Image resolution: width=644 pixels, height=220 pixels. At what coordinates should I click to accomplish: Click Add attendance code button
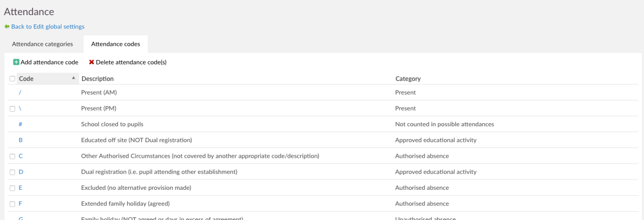pos(49,63)
